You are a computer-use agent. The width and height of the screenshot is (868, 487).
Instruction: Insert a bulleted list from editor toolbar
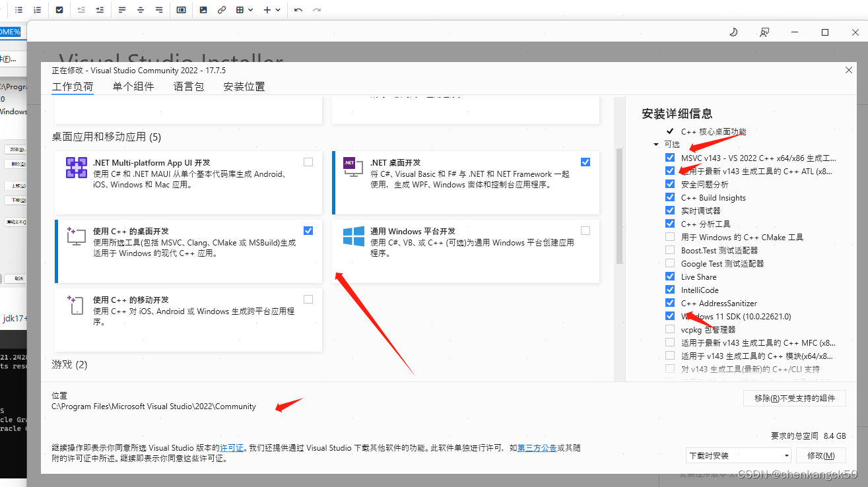coord(18,10)
